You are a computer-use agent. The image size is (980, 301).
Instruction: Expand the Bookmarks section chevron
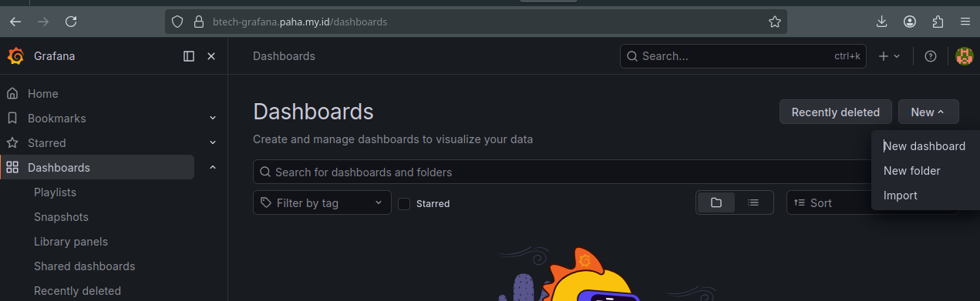click(213, 119)
